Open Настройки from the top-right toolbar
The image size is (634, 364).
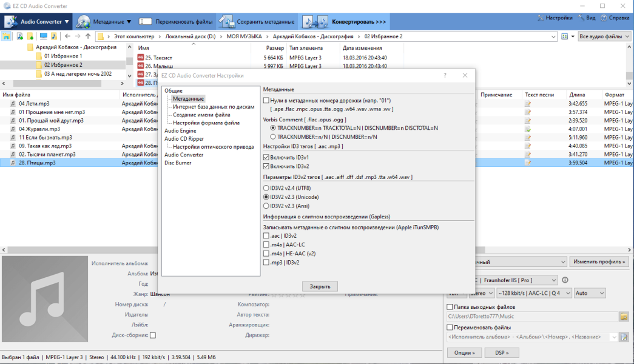[x=555, y=18]
